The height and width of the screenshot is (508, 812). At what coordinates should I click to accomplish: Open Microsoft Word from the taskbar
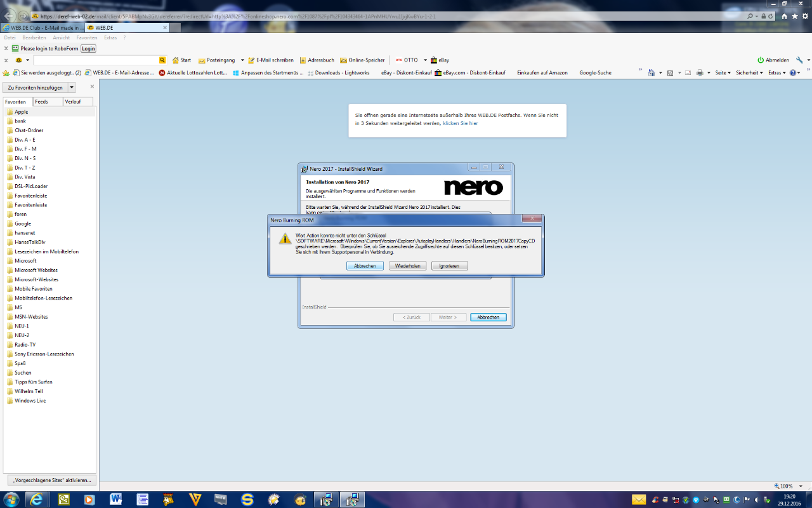115,499
